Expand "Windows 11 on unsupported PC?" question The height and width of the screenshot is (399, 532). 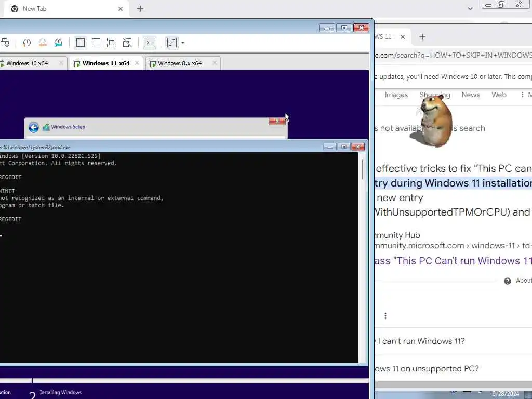click(x=453, y=369)
